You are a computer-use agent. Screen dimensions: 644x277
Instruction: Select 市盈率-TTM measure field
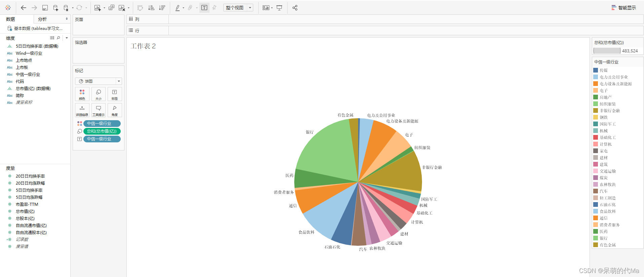27,204
